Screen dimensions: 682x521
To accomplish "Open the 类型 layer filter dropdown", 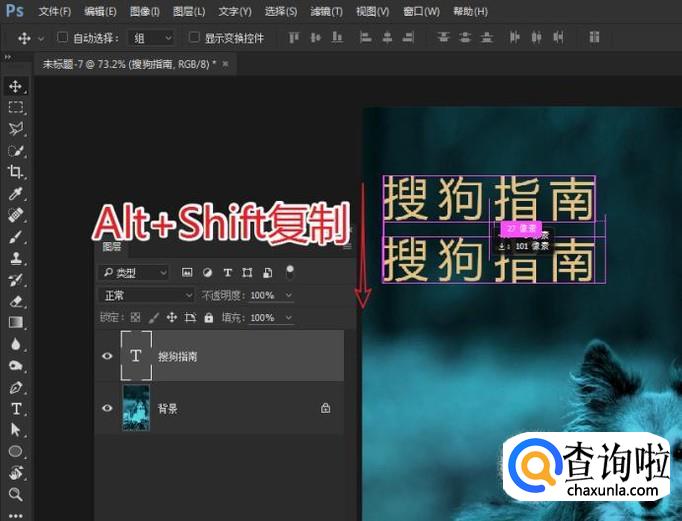I will click(x=134, y=273).
